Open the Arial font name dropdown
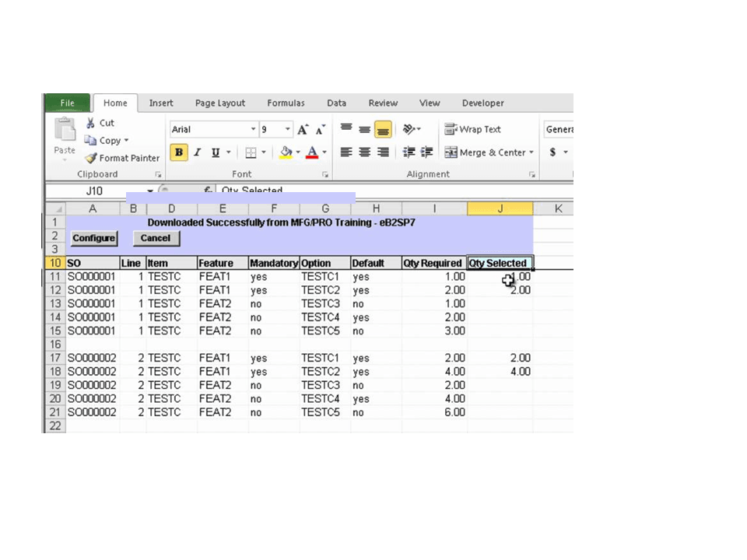Screen dimensions: 747x560 point(253,130)
